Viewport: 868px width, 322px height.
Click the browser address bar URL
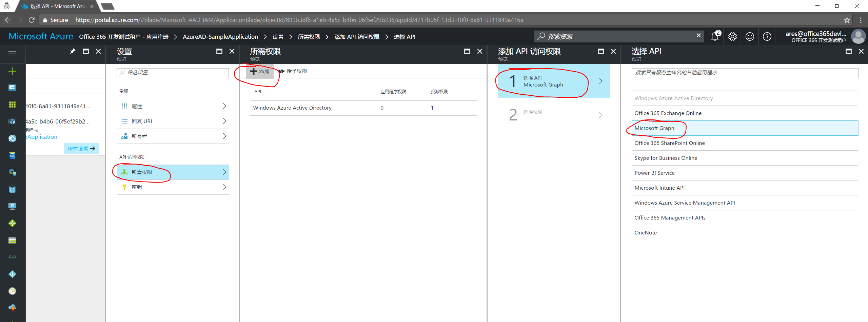point(299,20)
